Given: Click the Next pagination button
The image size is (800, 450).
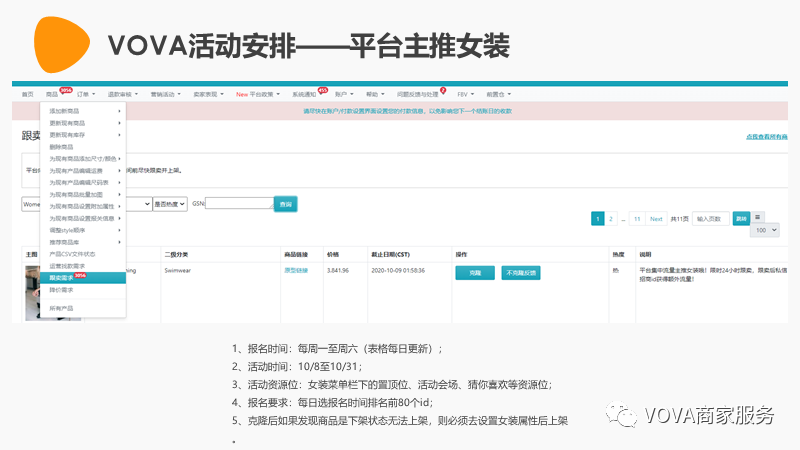Looking at the screenshot, I should tap(655, 218).
